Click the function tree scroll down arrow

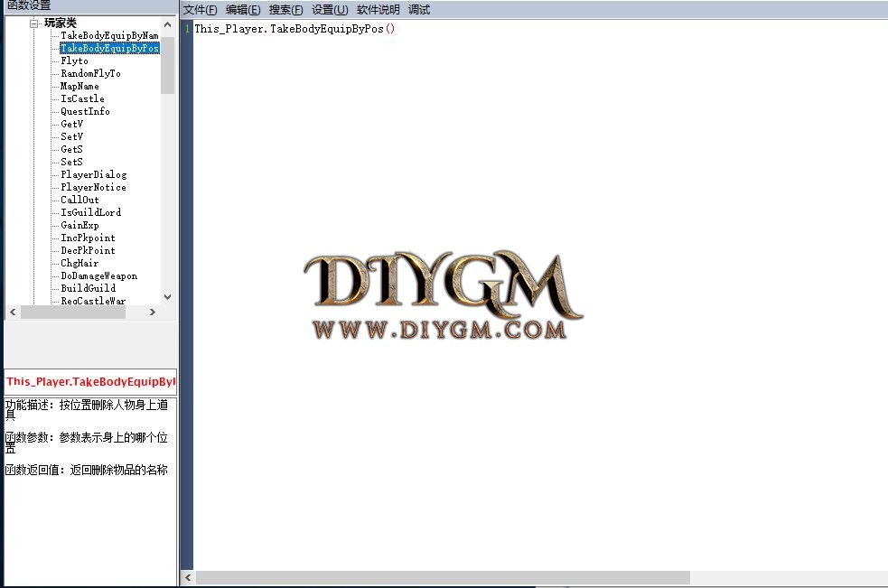click(167, 296)
